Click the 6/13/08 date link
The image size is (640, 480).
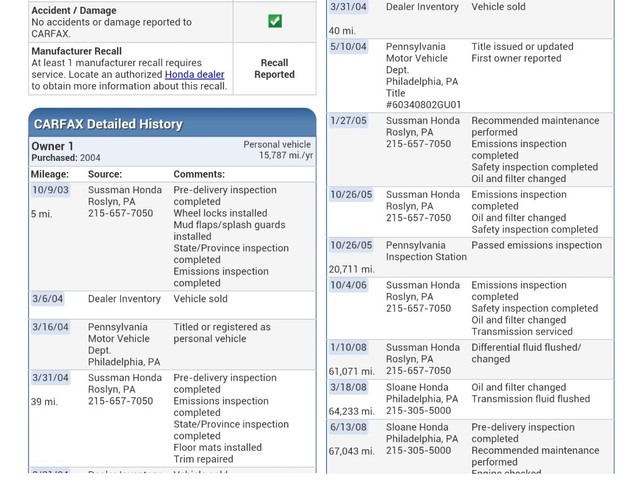348,427
